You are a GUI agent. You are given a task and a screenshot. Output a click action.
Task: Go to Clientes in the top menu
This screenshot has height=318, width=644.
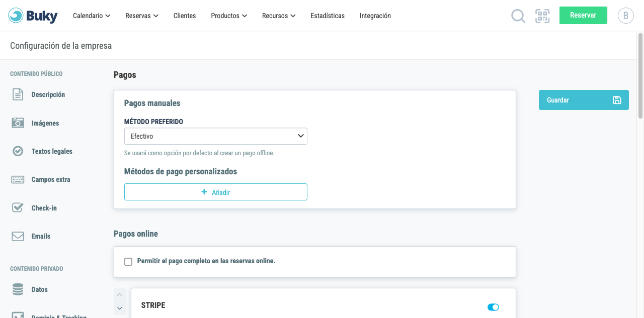[185, 16]
